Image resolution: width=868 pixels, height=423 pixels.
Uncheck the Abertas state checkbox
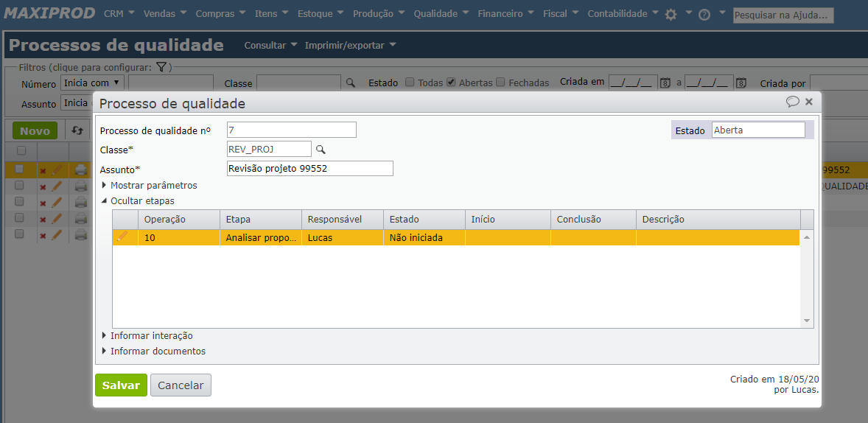pyautogui.click(x=451, y=82)
